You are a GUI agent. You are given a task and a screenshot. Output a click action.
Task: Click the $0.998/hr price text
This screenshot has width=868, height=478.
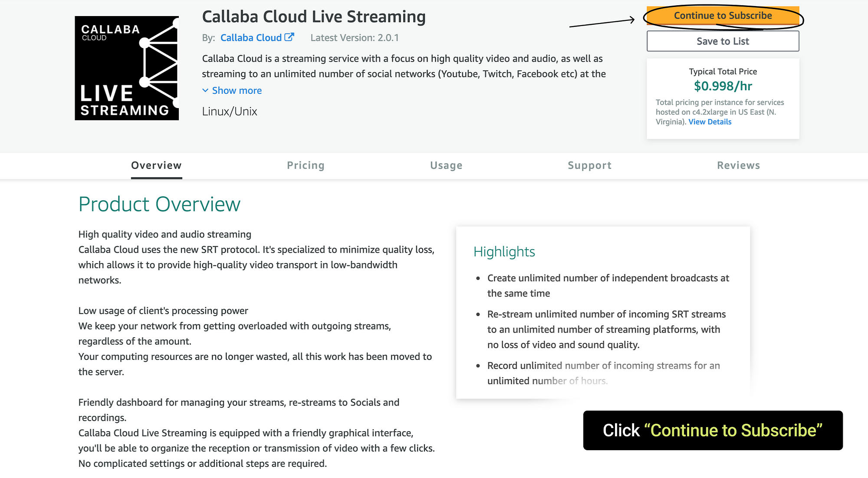click(723, 86)
